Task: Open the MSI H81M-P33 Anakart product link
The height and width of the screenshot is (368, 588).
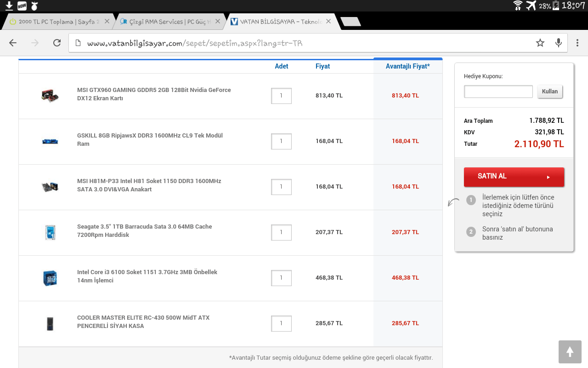Action: [149, 185]
